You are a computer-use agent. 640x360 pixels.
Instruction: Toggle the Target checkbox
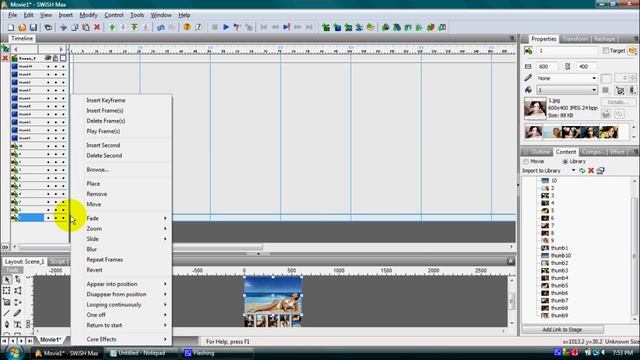point(606,51)
